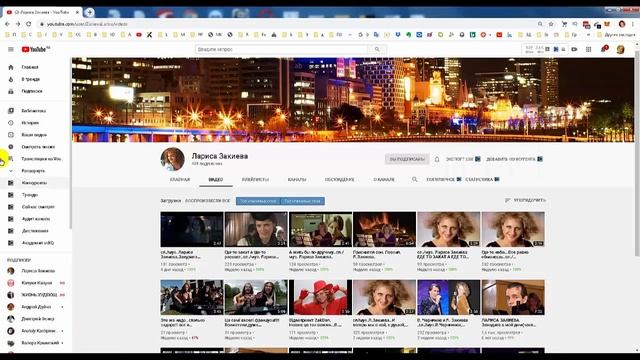Open the create video camera icon
Image resolution: width=640 pixels, height=360 pixels.
pyautogui.click(x=574, y=49)
